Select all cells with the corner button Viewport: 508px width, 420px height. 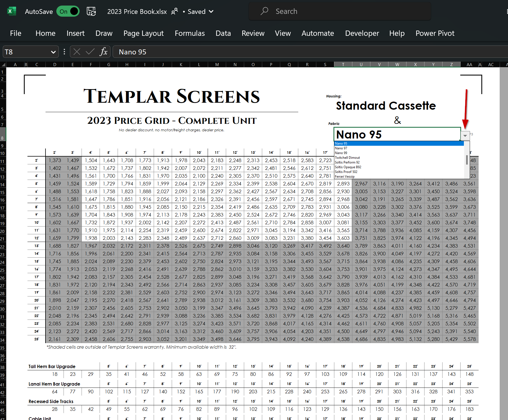tap(3, 64)
